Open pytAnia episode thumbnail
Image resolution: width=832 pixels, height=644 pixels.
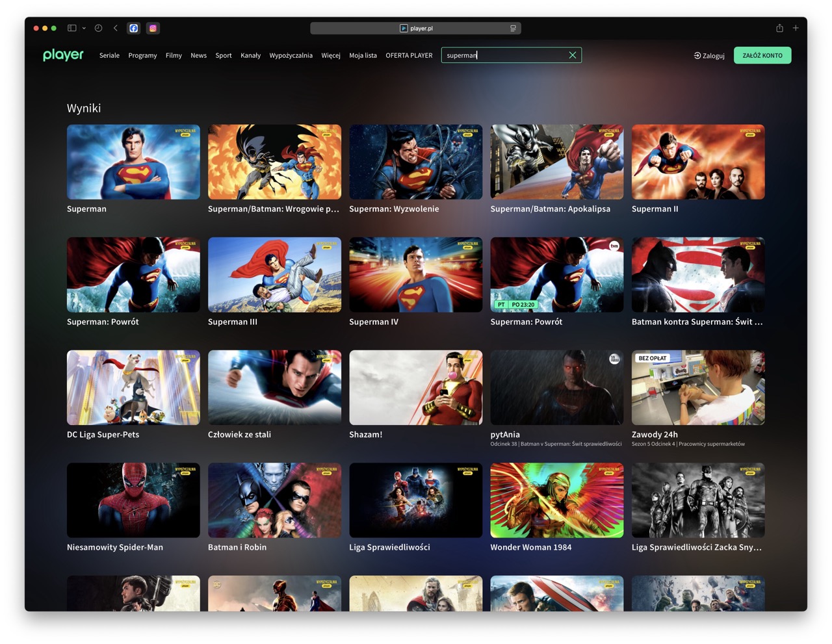(557, 387)
